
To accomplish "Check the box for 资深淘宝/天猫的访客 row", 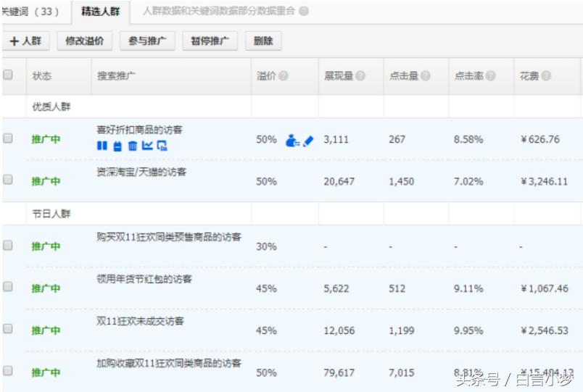I will coord(8,180).
